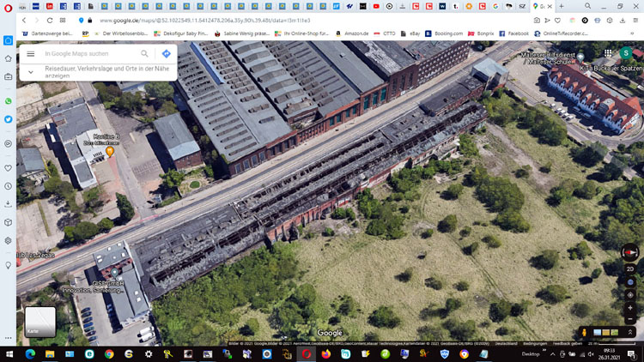The width and height of the screenshot is (644, 362).
Task: Open Opera Speed Dial start page grid
Action: pyautogui.click(x=63, y=20)
